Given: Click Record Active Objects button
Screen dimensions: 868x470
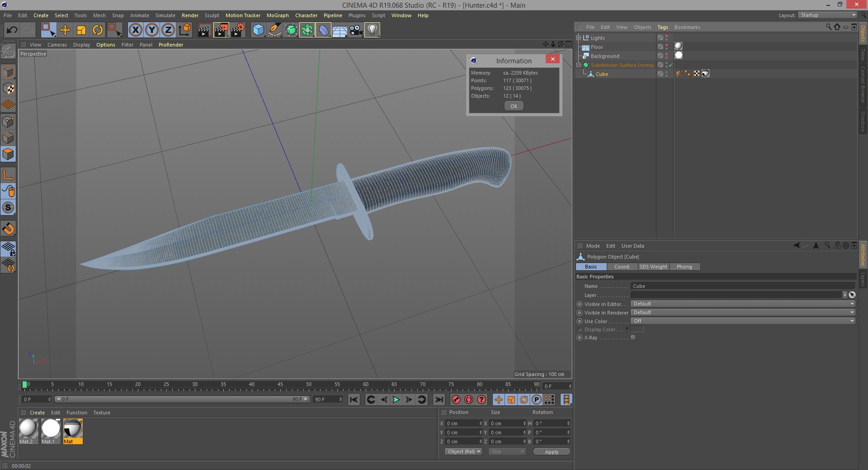Looking at the screenshot, I should click(x=456, y=399).
